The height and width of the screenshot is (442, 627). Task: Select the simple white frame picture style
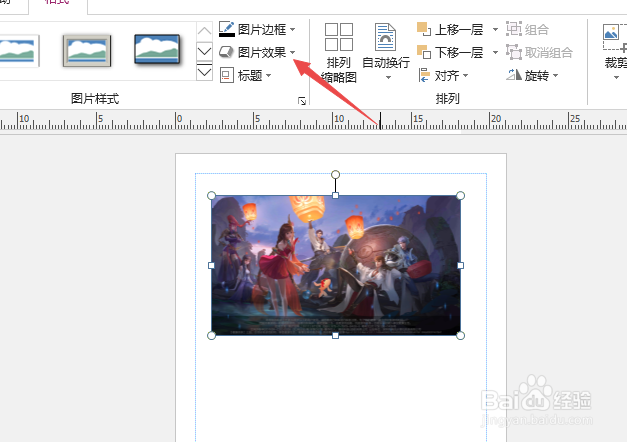(x=18, y=51)
